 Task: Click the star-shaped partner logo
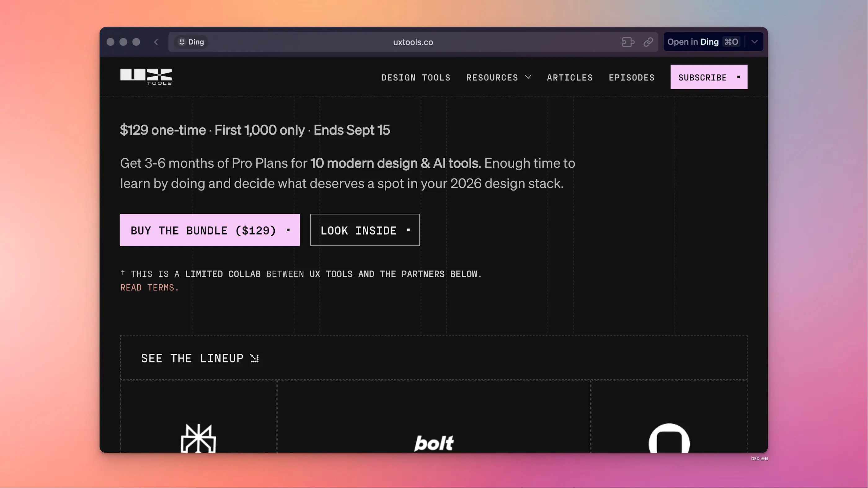[198, 438]
